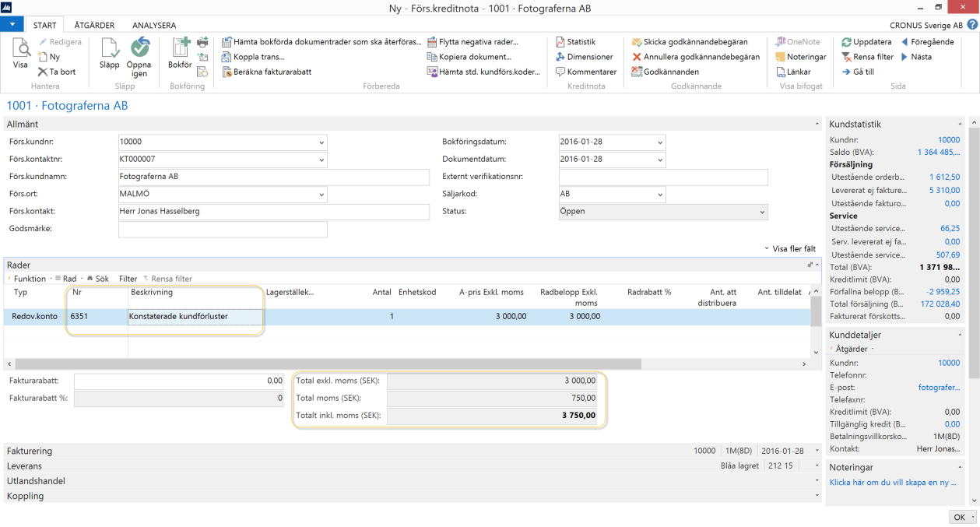Open Noteringar from the ribbon

point(801,57)
